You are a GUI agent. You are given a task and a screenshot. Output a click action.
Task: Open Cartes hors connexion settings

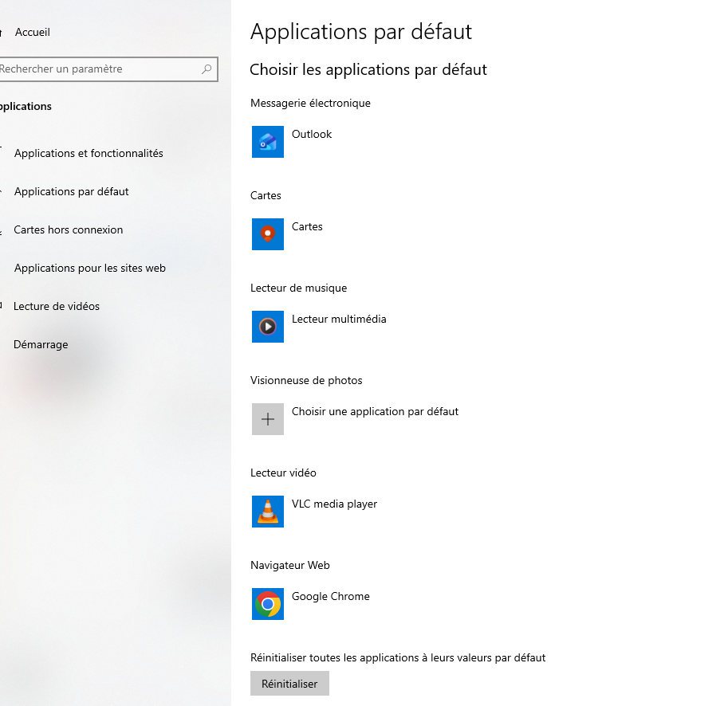tap(68, 229)
